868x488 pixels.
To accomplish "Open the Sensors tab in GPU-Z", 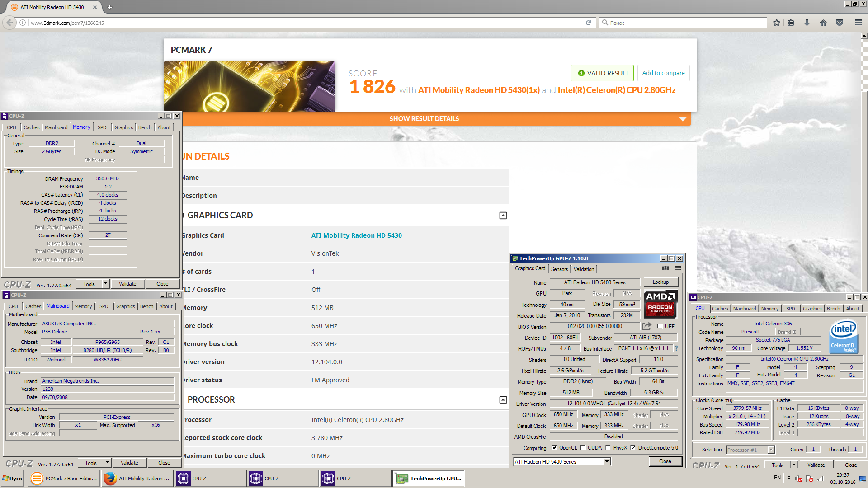I will click(x=559, y=269).
